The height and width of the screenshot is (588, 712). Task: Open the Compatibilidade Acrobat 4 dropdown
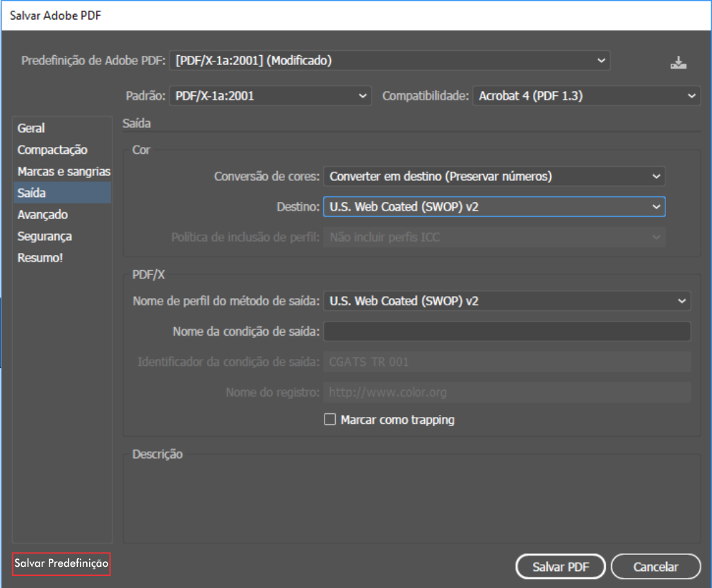coord(585,96)
